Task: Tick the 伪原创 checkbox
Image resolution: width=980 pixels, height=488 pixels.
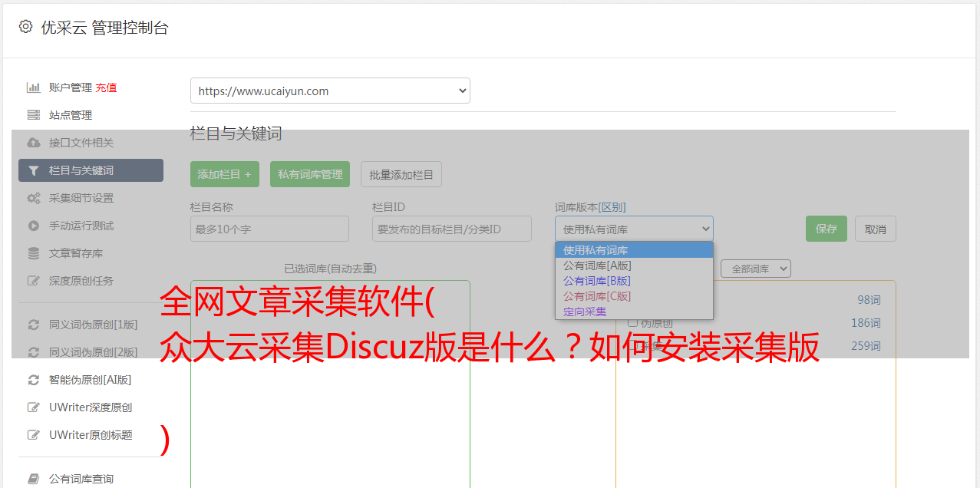Action: 632,322
